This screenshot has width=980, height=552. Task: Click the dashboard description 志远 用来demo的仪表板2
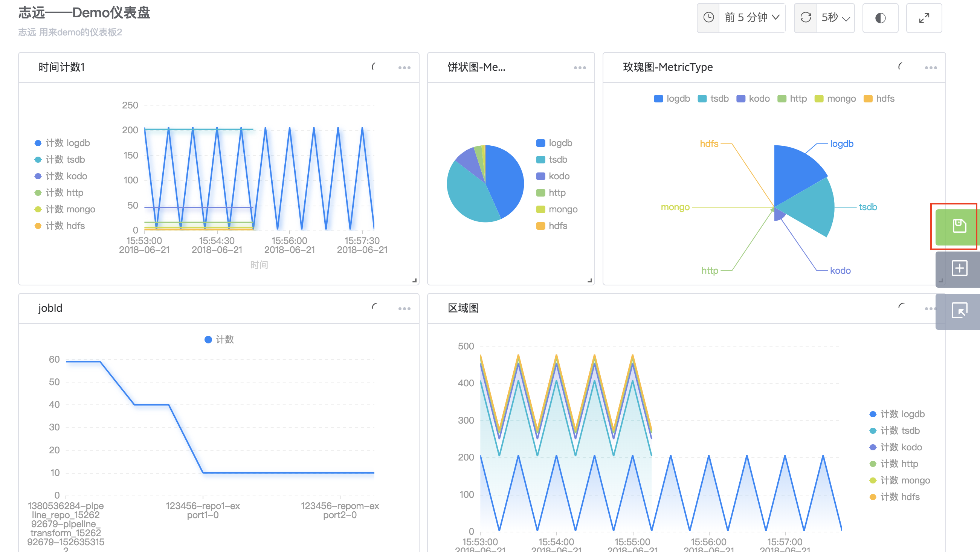click(x=70, y=32)
